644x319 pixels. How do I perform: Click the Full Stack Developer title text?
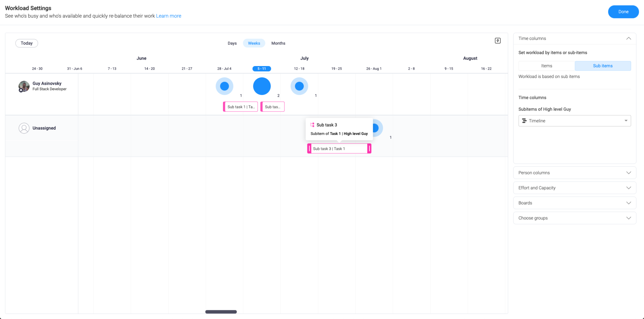pyautogui.click(x=50, y=89)
